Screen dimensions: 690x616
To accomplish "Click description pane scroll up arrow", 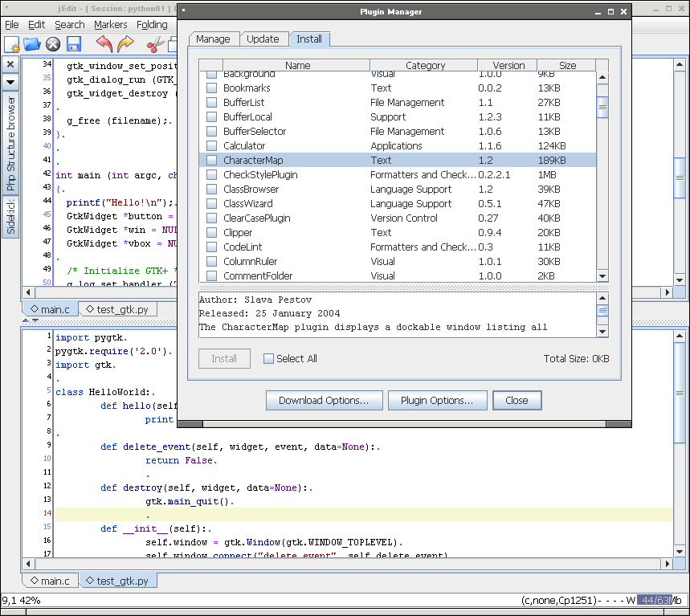I will tap(602, 298).
